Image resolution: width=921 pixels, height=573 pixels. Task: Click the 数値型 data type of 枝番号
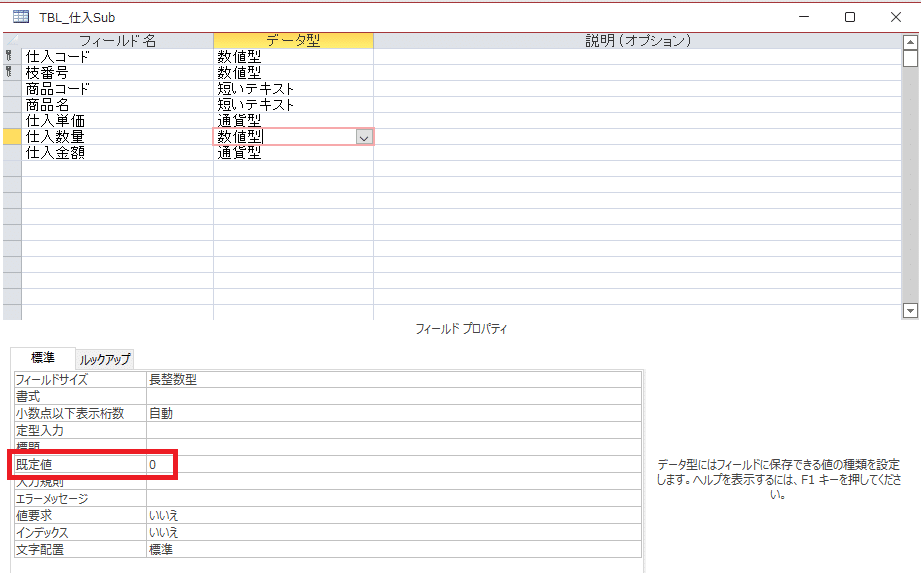[x=293, y=73]
